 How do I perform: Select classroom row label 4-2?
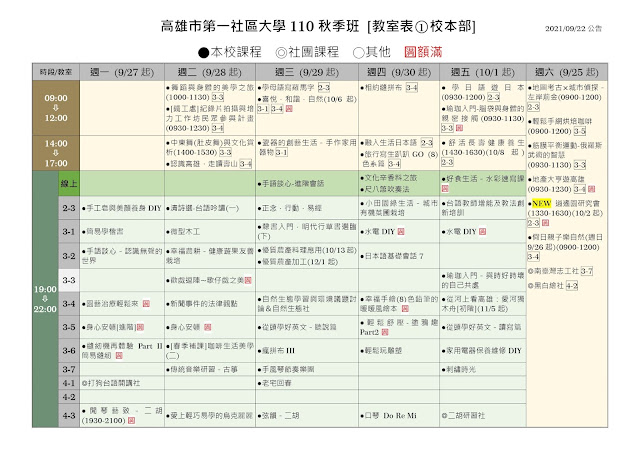[x=69, y=396]
